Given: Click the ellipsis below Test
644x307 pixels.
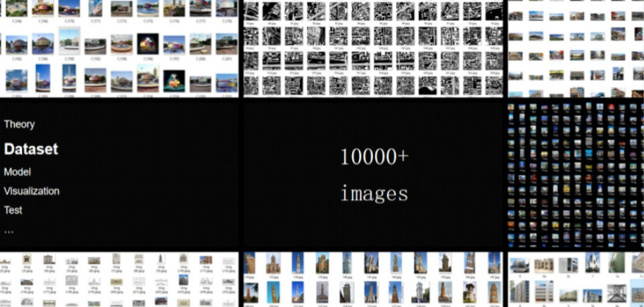Looking at the screenshot, I should coord(9,230).
